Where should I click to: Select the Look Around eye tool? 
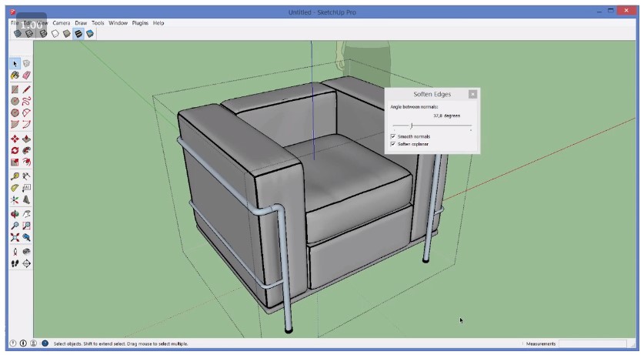pyautogui.click(x=27, y=252)
